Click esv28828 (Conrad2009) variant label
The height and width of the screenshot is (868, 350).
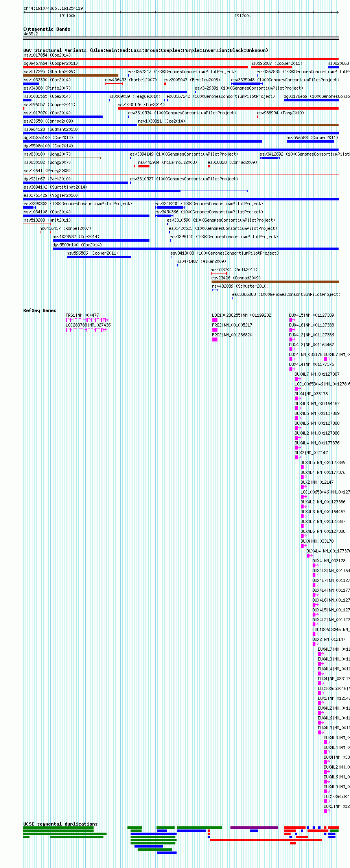[x=232, y=162]
